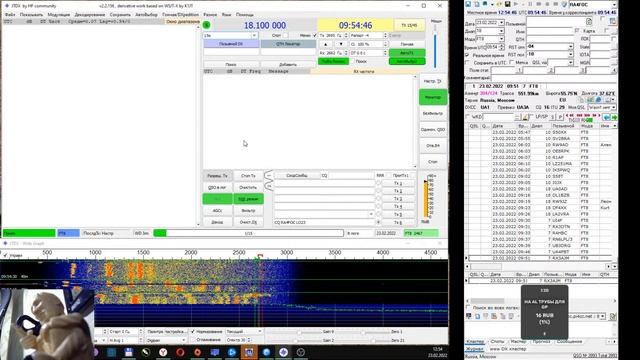Open the RST received dropdown with value -10
Screen dimensions: 640x360
[571, 54]
